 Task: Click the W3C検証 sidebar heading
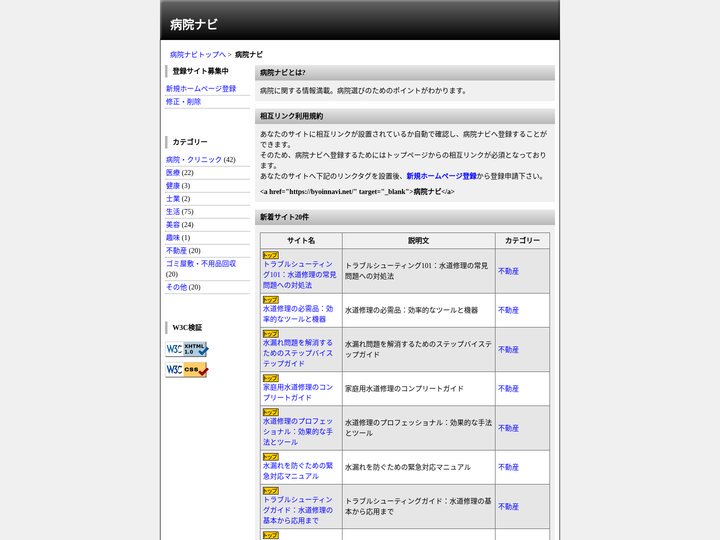[x=208, y=327]
